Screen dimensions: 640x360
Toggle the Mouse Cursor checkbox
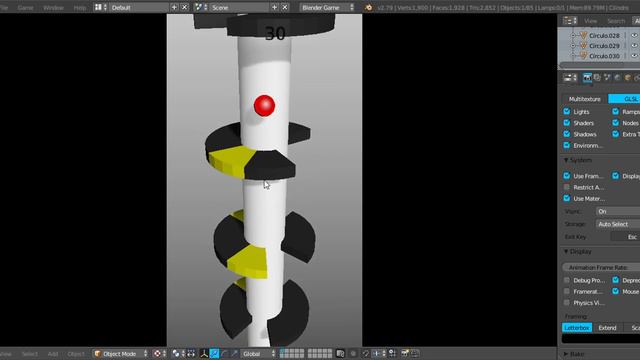click(x=616, y=291)
